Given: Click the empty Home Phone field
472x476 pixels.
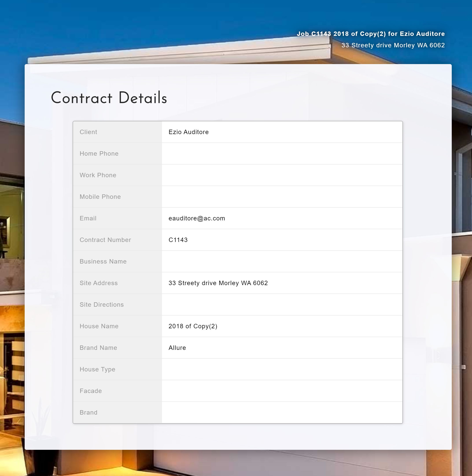Looking at the screenshot, I should 282,153.
